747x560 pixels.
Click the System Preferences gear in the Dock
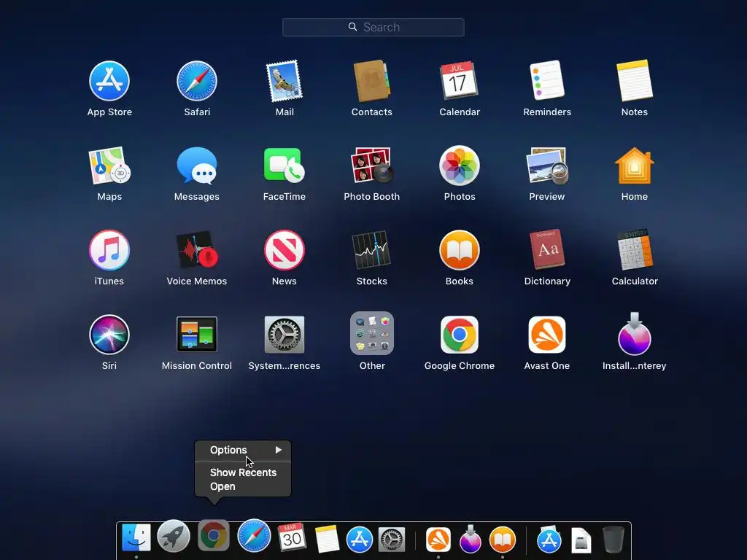pos(392,540)
